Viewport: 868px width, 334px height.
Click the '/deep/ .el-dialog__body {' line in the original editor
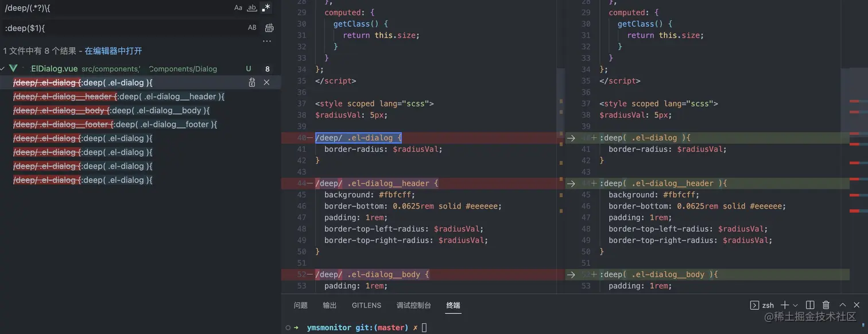372,275
